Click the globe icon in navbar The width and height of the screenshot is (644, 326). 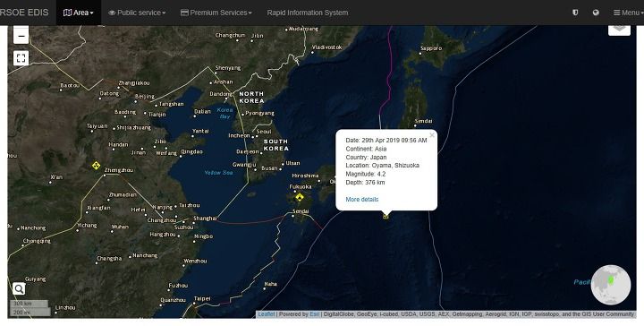point(596,13)
